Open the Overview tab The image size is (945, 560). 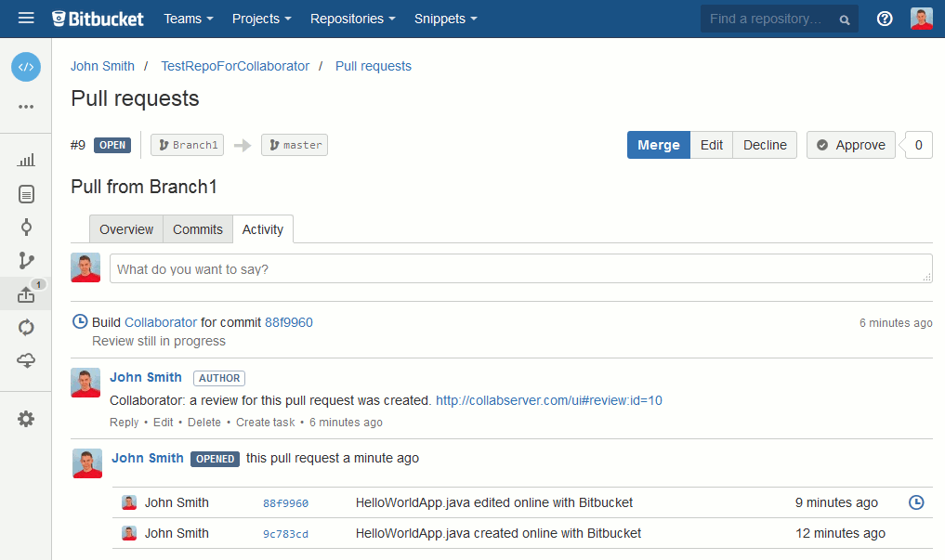[126, 228]
